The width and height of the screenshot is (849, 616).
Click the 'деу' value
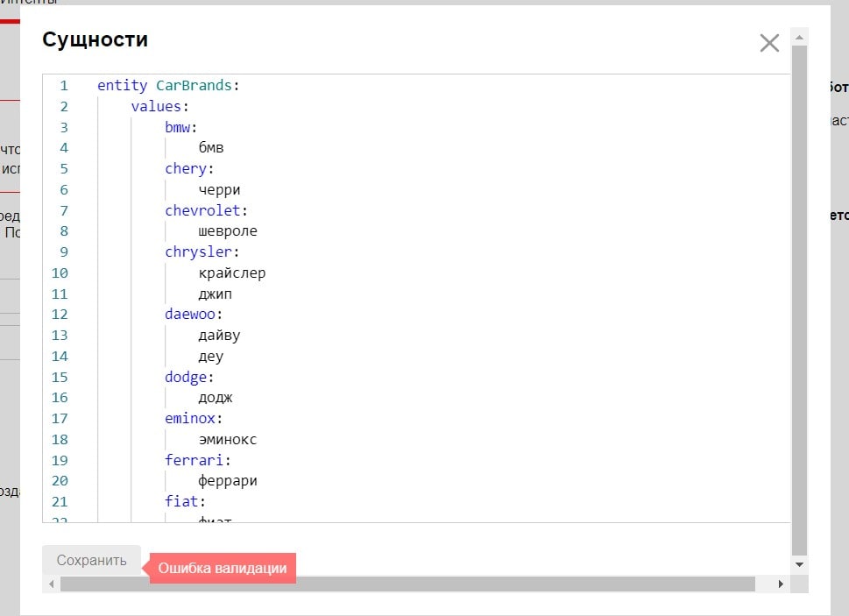coord(210,356)
